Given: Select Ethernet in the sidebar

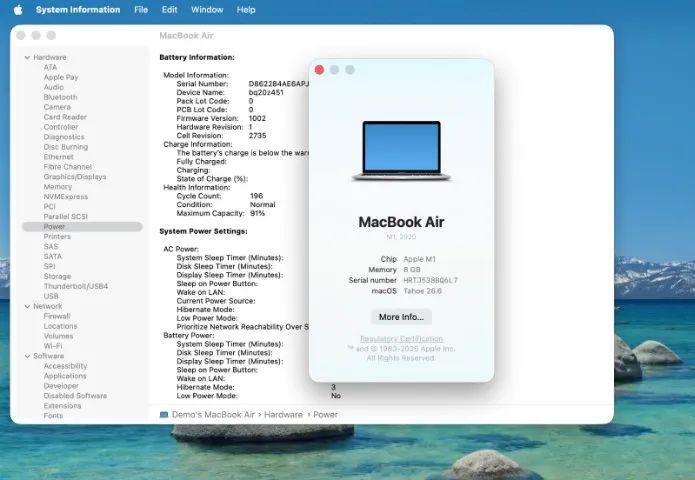Looking at the screenshot, I should pyautogui.click(x=59, y=157).
